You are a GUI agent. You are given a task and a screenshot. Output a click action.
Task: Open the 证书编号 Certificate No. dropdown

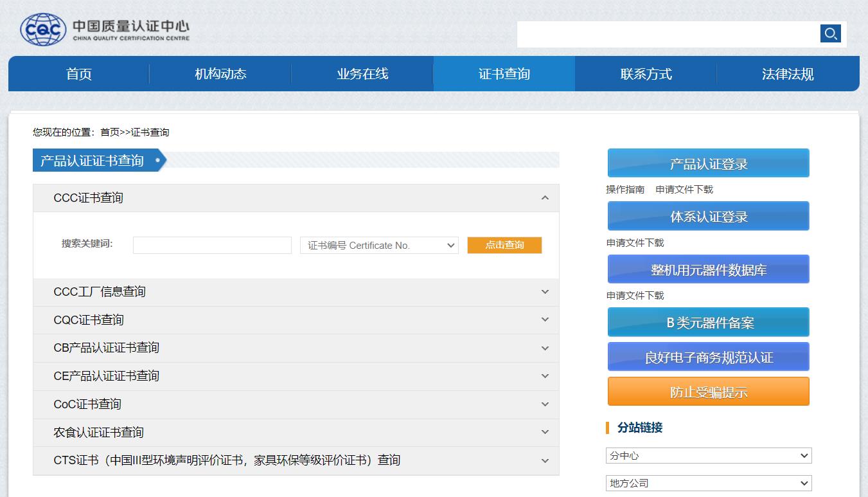(x=379, y=246)
